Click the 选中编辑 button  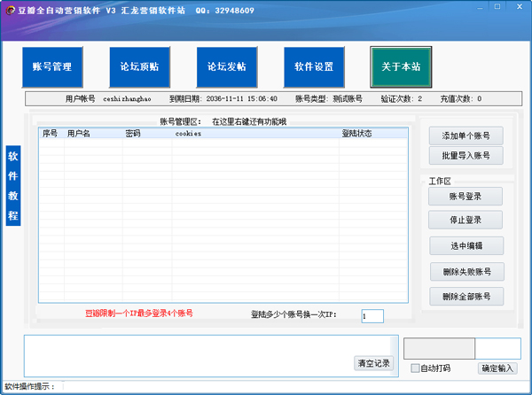click(466, 245)
